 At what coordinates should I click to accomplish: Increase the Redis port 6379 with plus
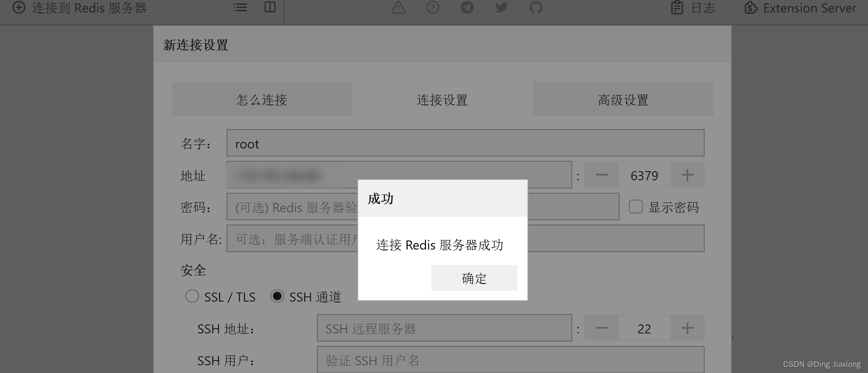pos(687,175)
